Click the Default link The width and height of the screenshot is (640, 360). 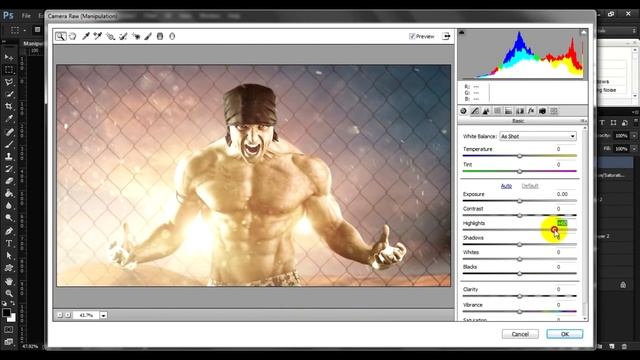530,186
